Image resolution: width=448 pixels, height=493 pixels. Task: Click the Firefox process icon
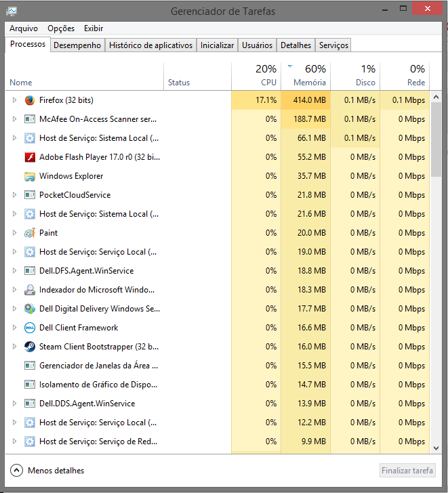30,100
